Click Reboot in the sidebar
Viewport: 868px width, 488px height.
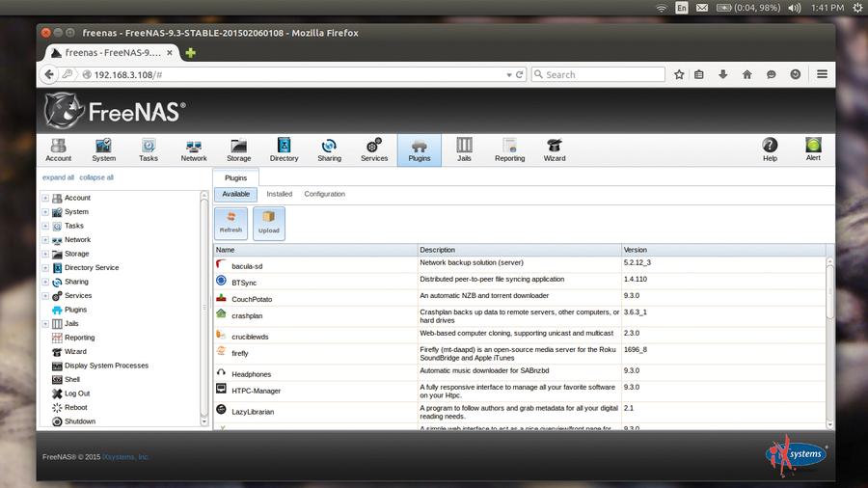(76, 407)
